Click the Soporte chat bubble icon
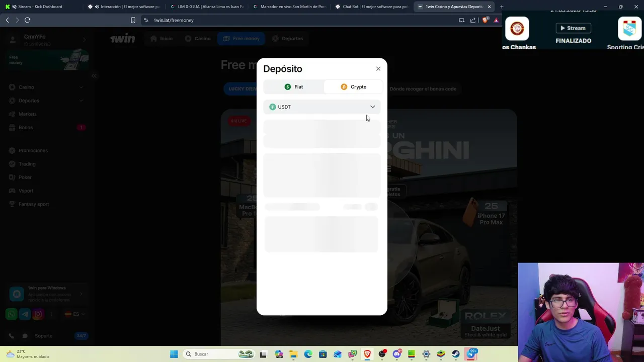This screenshot has width=644, height=362. pos(25,336)
